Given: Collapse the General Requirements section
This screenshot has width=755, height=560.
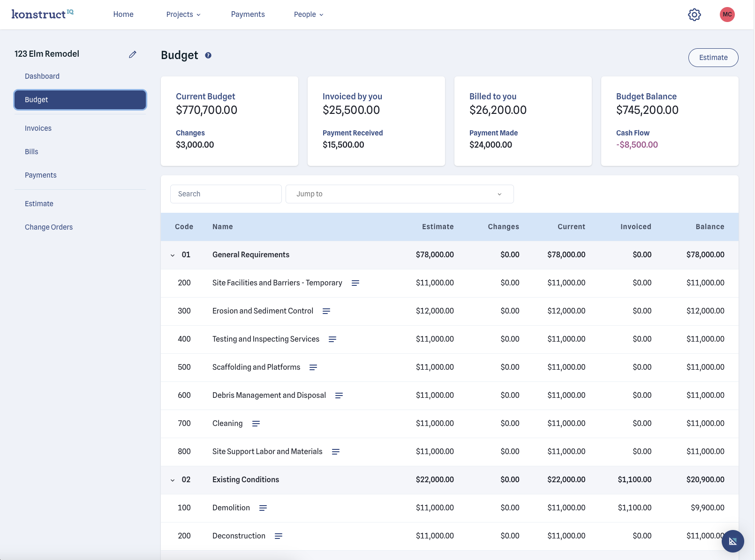Looking at the screenshot, I should tap(172, 255).
